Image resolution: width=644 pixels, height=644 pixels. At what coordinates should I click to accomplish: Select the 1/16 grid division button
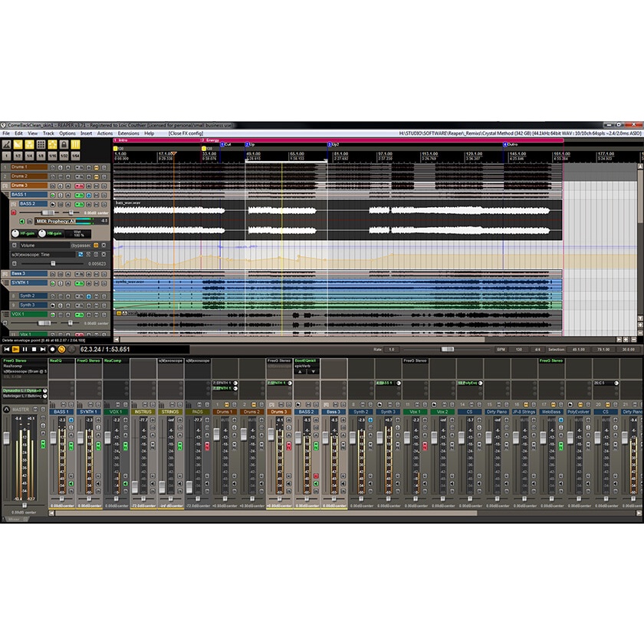point(52,156)
